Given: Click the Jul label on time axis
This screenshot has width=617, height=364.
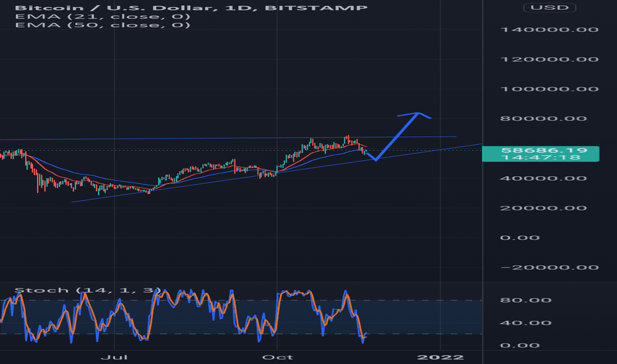Looking at the screenshot, I should tap(114, 357).
